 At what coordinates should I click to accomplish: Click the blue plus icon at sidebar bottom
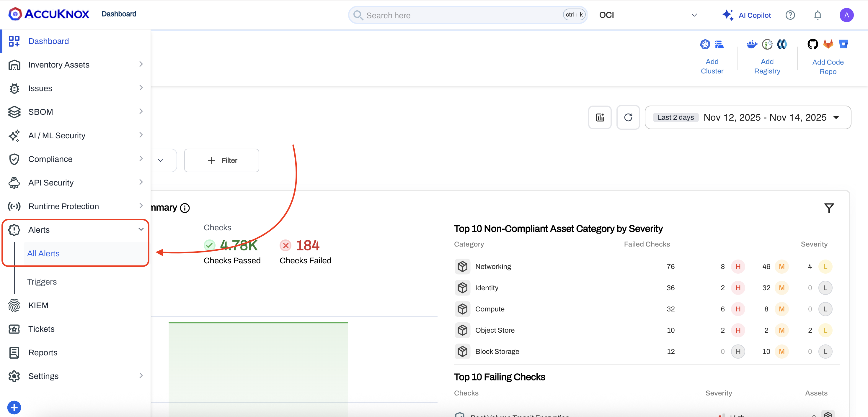point(14,408)
